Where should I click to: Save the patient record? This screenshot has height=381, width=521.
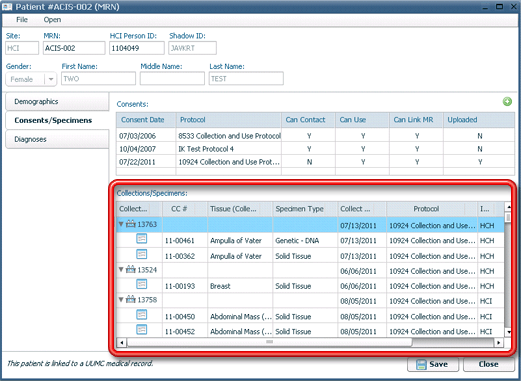pos(433,364)
